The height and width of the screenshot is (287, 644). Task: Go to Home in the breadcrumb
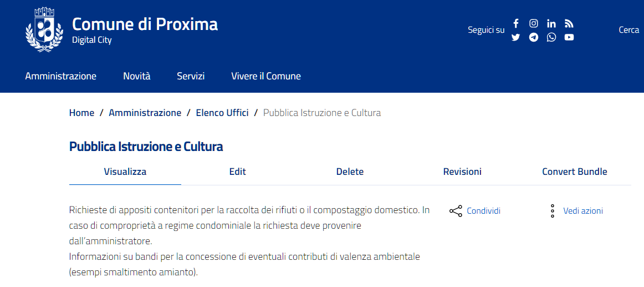click(x=81, y=113)
